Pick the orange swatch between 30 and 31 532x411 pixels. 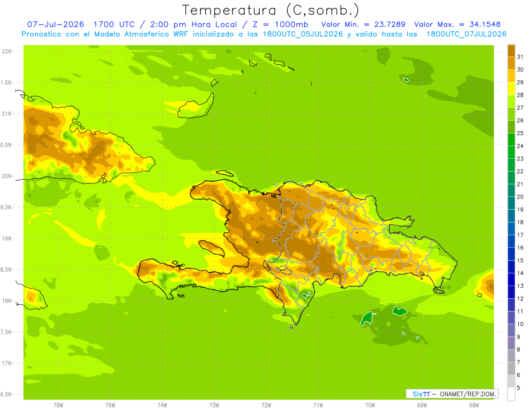pos(511,63)
